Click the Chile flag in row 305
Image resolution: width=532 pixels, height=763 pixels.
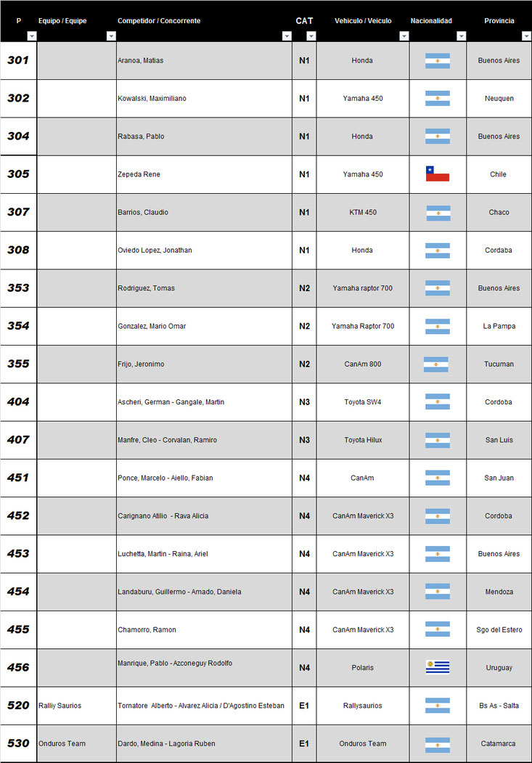click(x=437, y=174)
